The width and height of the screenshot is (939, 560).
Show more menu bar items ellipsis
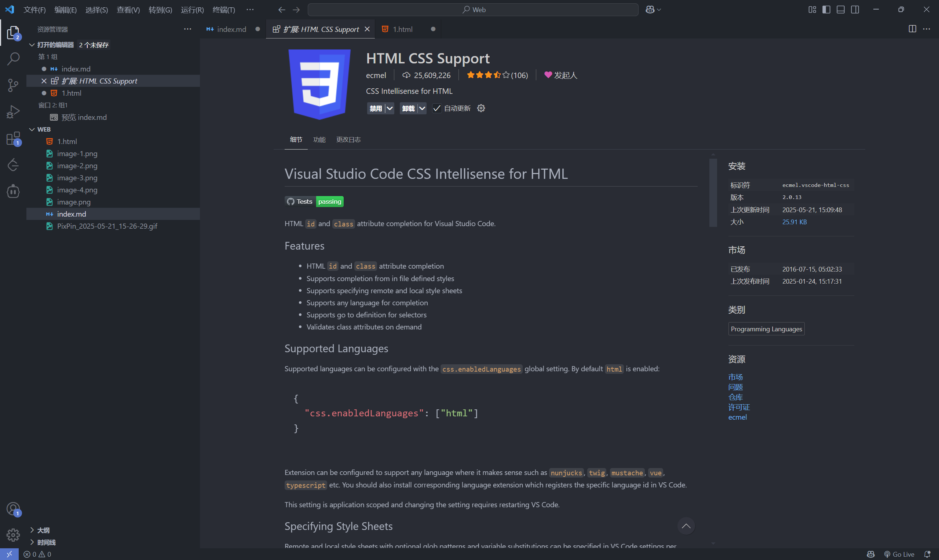coord(250,10)
